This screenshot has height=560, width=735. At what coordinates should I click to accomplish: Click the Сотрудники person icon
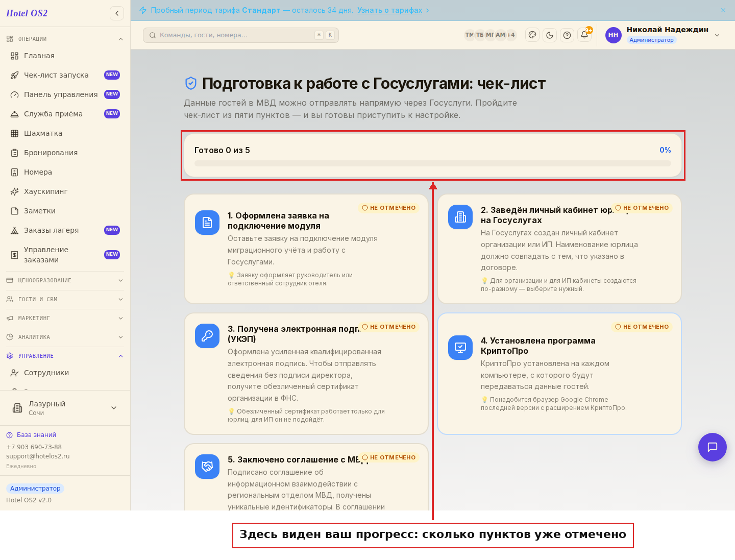point(15,373)
